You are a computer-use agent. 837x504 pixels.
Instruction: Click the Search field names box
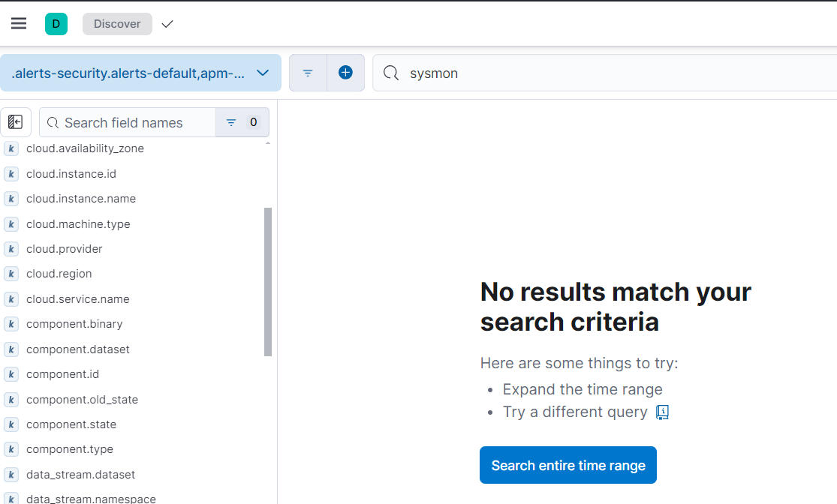128,122
